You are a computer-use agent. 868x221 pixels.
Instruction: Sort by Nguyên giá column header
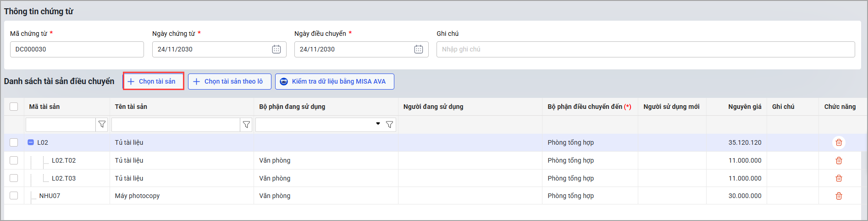coord(744,107)
